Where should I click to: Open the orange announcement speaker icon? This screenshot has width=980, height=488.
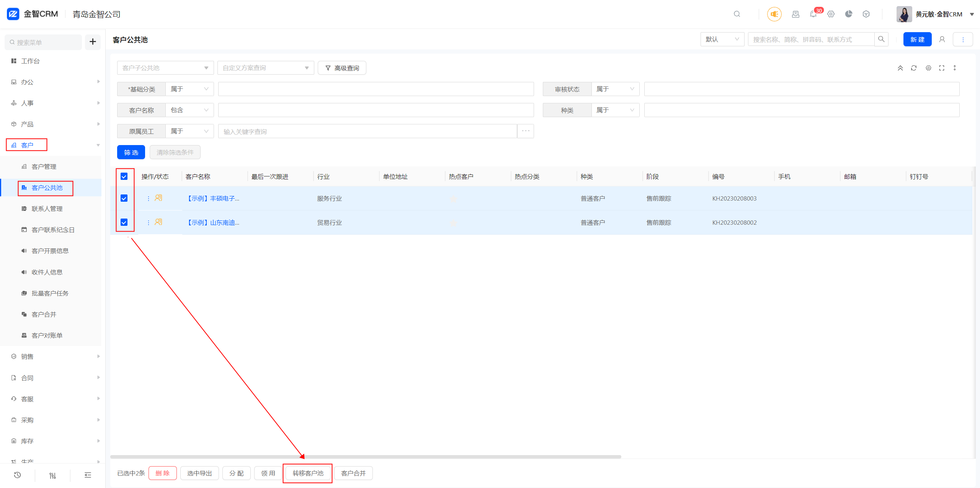[774, 14]
